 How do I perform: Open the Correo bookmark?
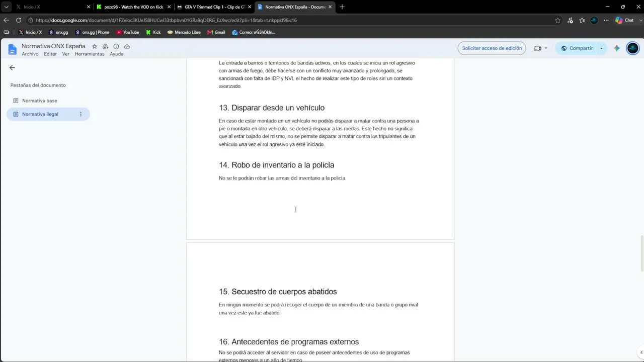(254, 32)
